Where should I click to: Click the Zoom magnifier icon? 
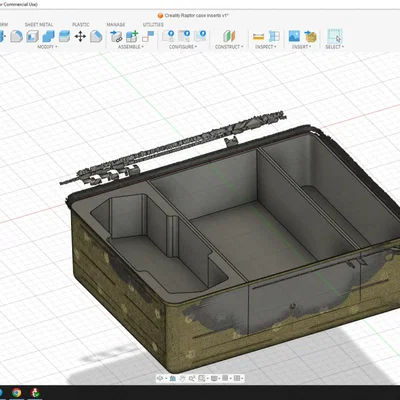point(192,378)
